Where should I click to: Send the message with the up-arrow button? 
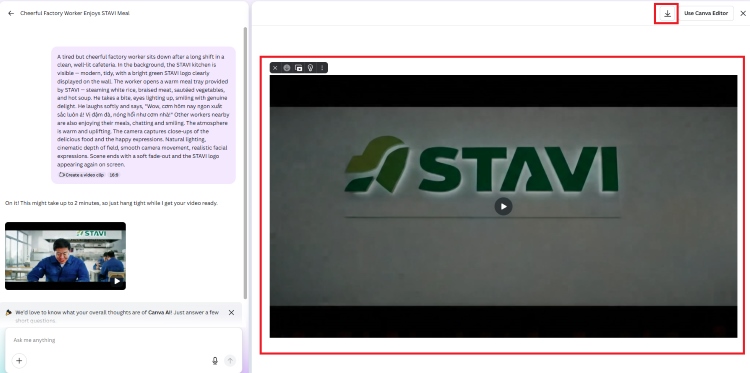(230, 361)
